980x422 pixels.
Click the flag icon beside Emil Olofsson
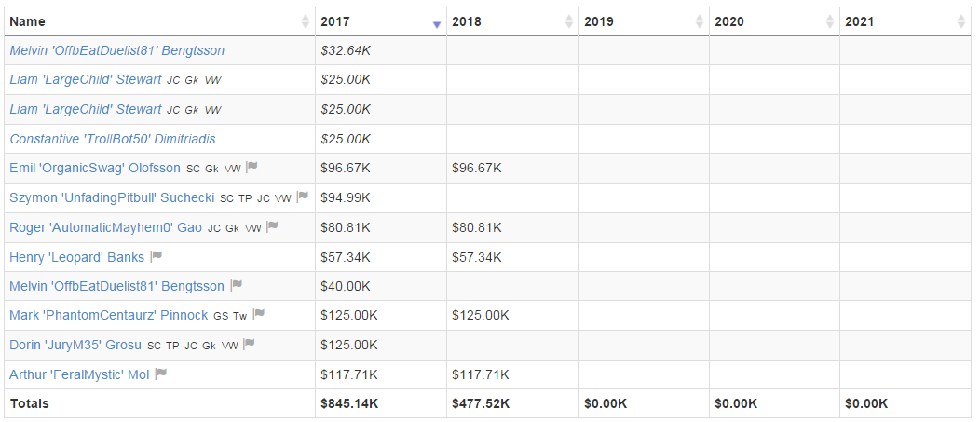252,168
